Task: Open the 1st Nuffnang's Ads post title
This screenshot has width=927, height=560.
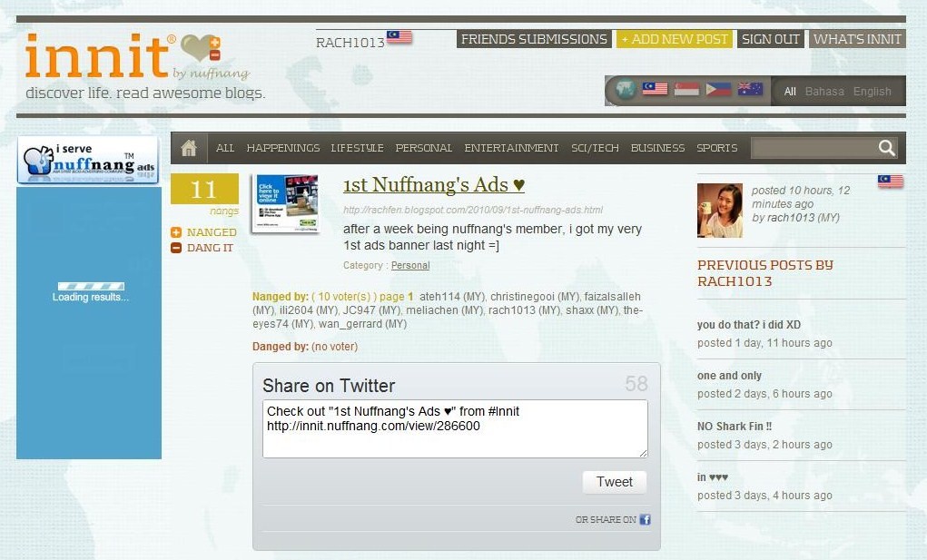Action: coord(434,184)
